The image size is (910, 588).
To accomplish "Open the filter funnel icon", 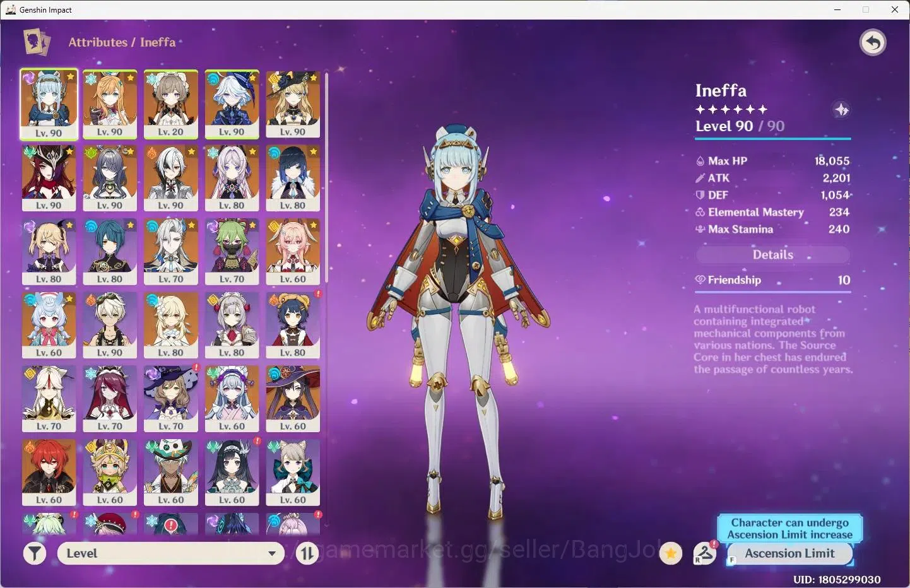I will tap(35, 554).
